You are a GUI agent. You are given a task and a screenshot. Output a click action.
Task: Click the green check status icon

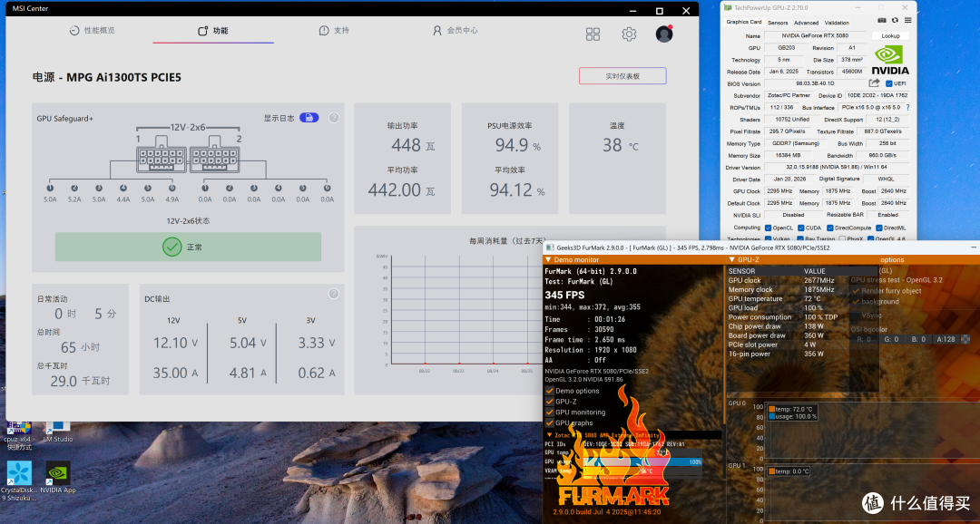(171, 247)
